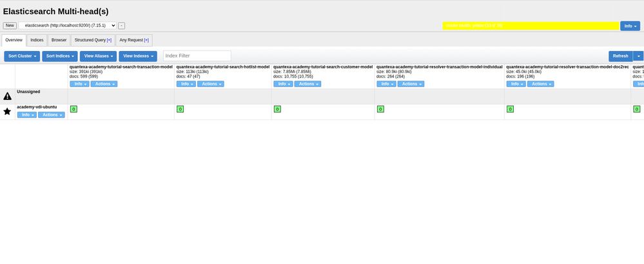This screenshot has width=644, height=264.
Task: Switch to the Browser tab
Action: 59,40
